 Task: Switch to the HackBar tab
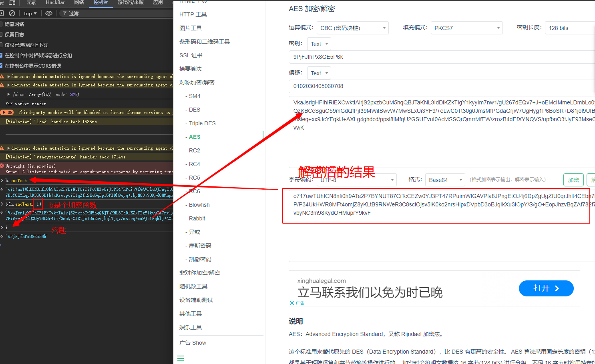(55, 2)
